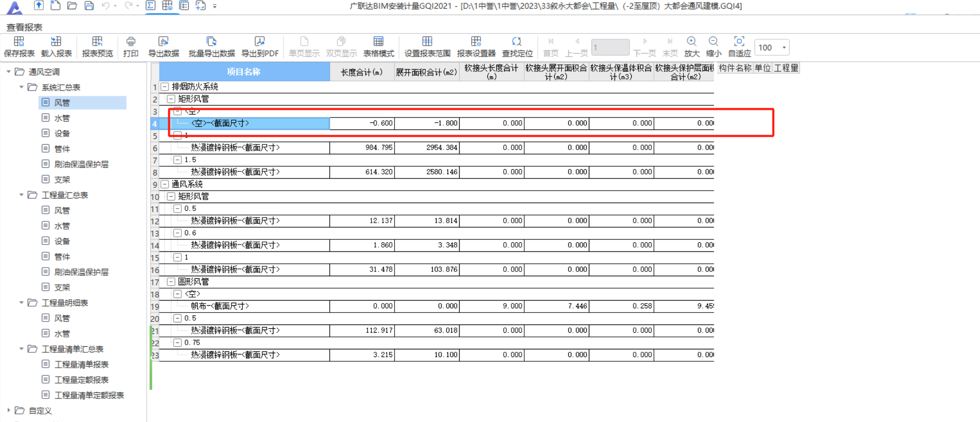Select the cell with value 112.917

362,331
